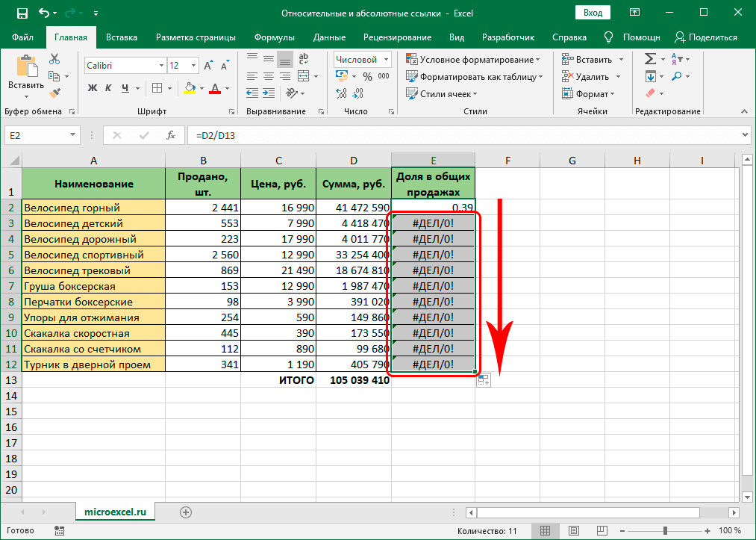This screenshot has height=540, width=756.
Task: Open the number format dropdown showing Числовой
Action: tap(363, 58)
